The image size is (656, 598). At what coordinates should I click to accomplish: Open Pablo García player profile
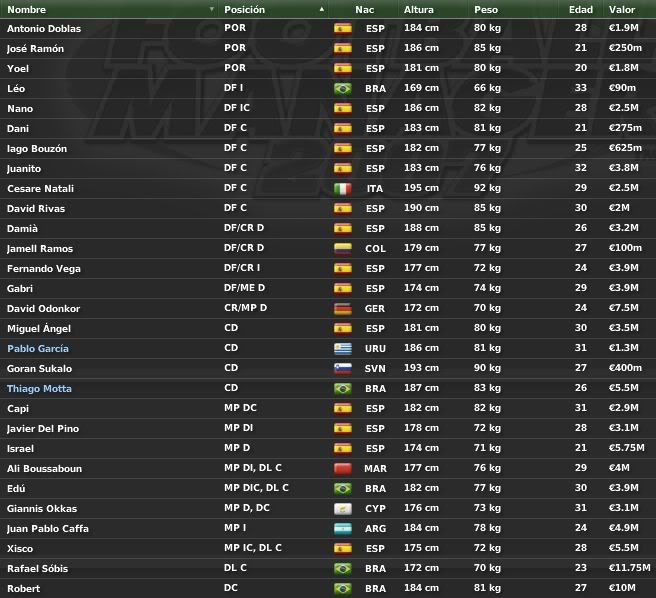(38, 349)
